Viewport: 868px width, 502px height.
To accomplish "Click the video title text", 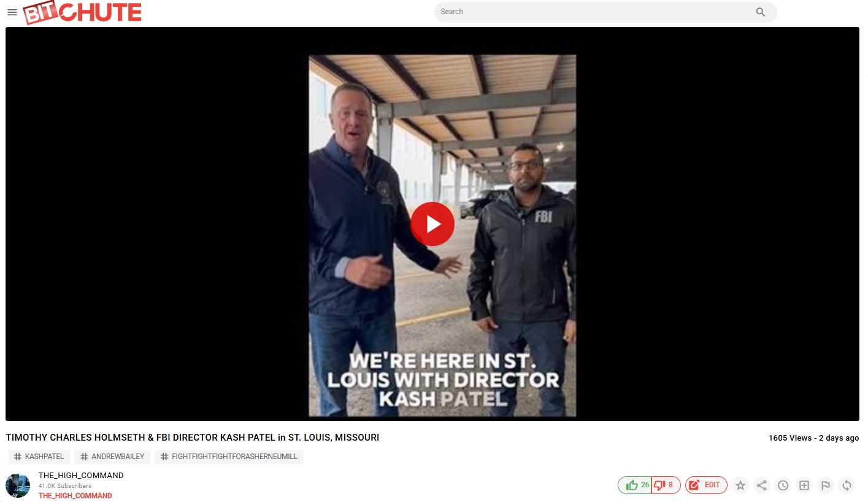I will (193, 438).
